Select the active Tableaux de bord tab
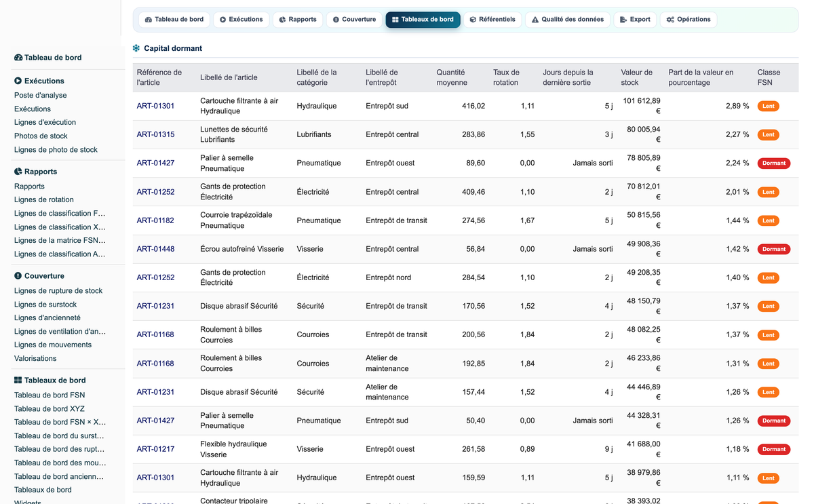814x504 pixels. click(x=423, y=20)
